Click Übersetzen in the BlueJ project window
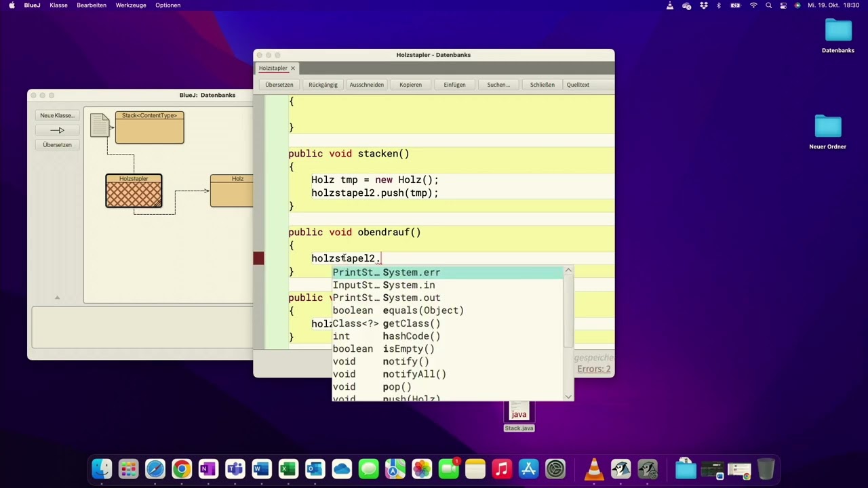868x488 pixels. point(57,144)
